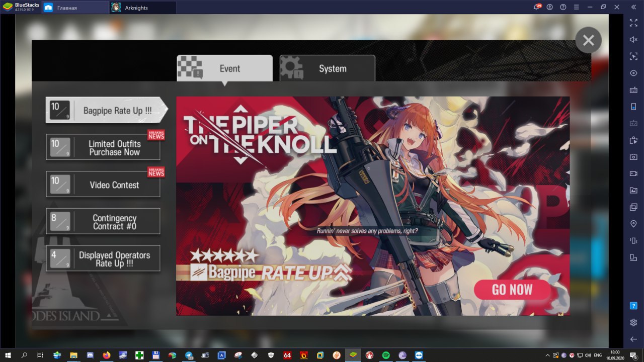Open the install APK icon in sidebar
This screenshot has width=644, height=362.
(633, 140)
